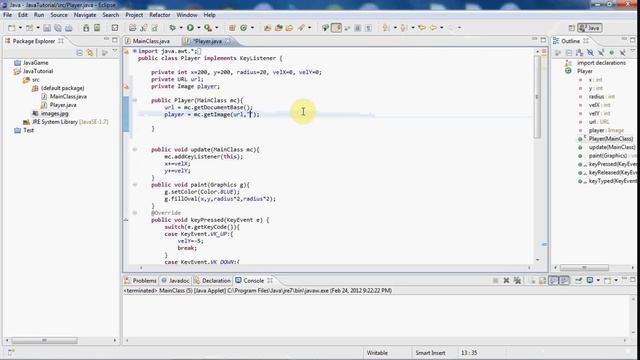Image resolution: width=640 pixels, height=360 pixels.
Task: Open the New file dropdown arrow
Action: point(20,28)
